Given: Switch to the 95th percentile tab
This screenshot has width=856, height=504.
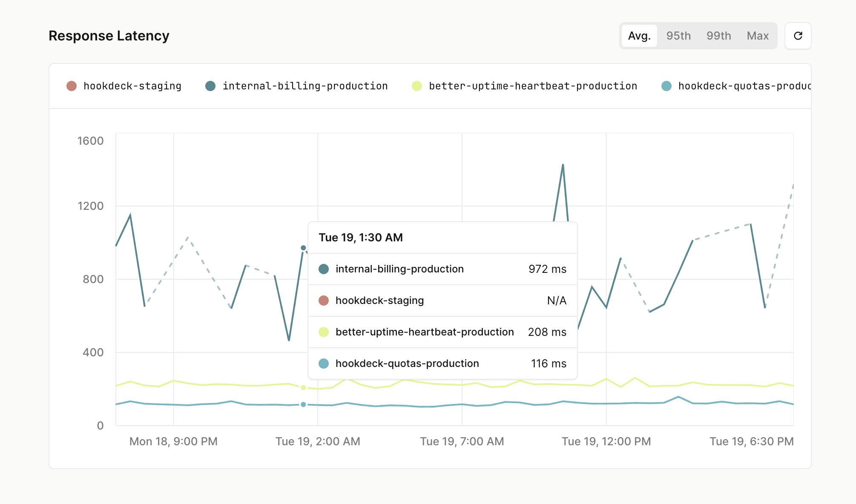Looking at the screenshot, I should point(678,36).
